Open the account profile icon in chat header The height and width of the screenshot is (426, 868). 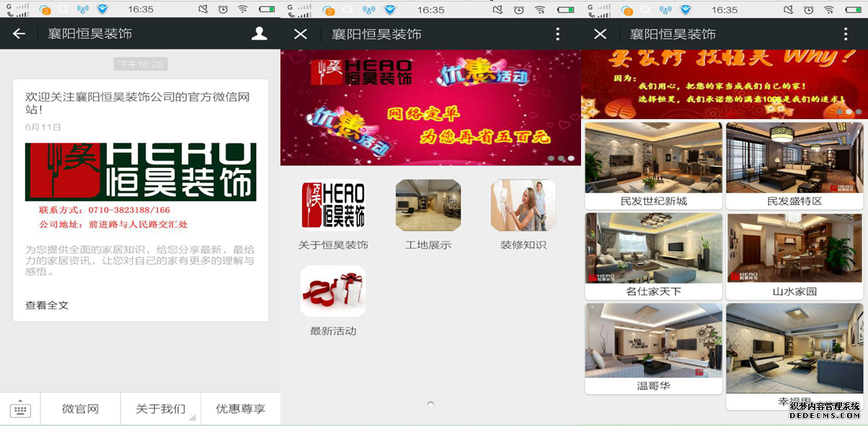259,33
